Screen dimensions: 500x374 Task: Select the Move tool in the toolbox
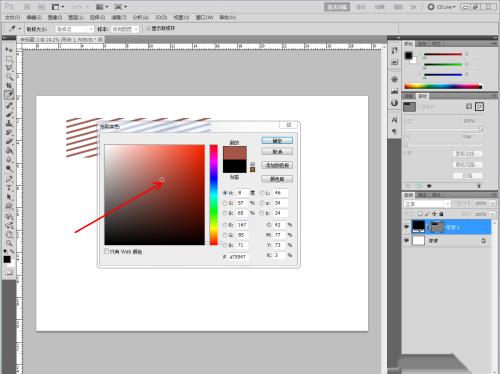(x=9, y=50)
